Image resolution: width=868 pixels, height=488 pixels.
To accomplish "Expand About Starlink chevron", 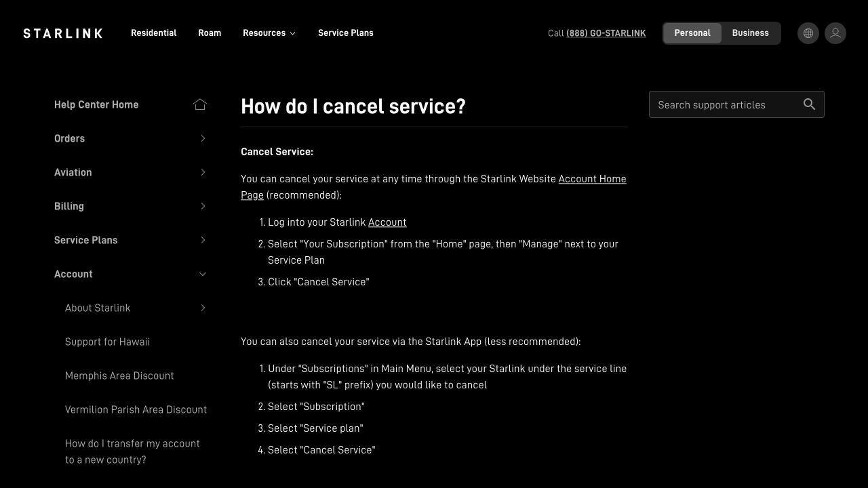I will (203, 308).
